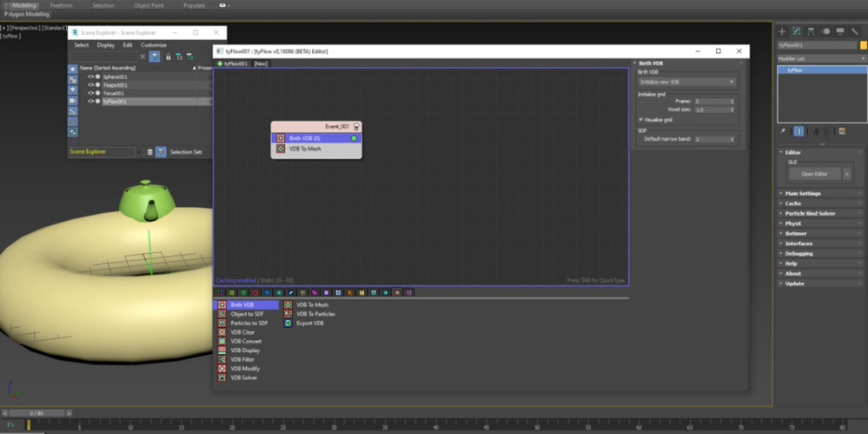Toggle Show End Result button under modifier stack

click(798, 131)
